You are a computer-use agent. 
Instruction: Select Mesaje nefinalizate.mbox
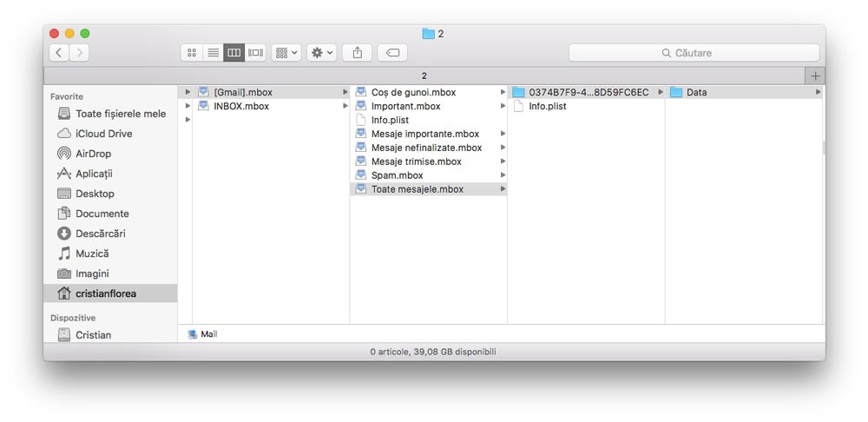pyautogui.click(x=429, y=148)
